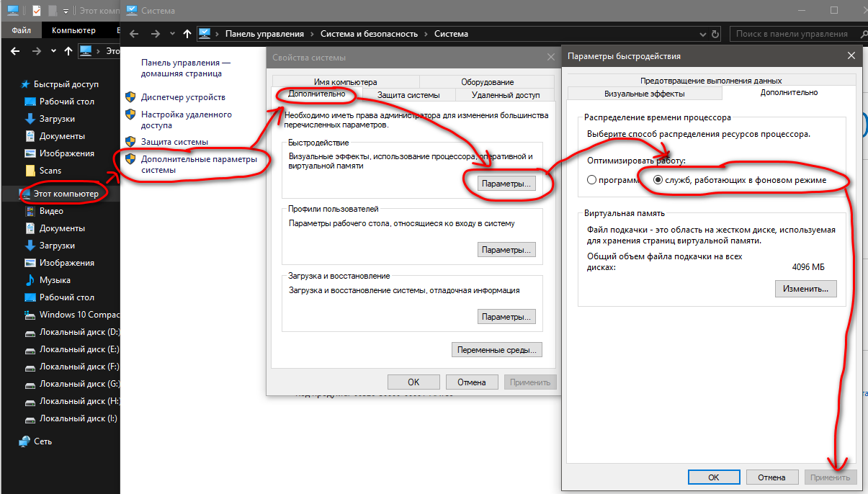Click the Музыка folder icon in sidebar
868x494 pixels.
point(30,280)
